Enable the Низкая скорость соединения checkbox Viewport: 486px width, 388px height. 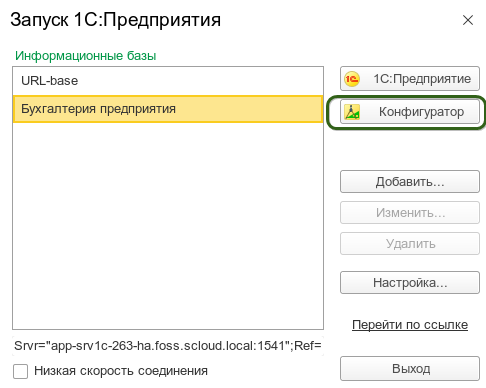[20, 371]
